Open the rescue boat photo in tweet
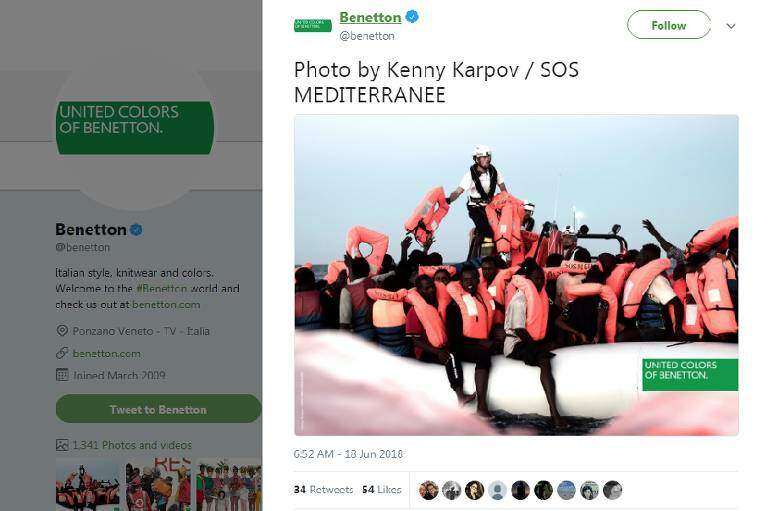The height and width of the screenshot is (511, 768). tap(516, 275)
